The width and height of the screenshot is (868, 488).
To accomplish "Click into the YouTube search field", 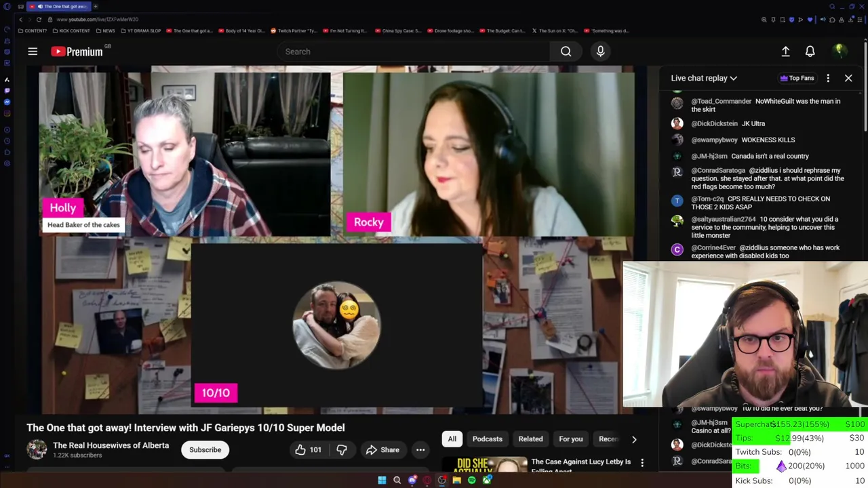I will [414, 52].
